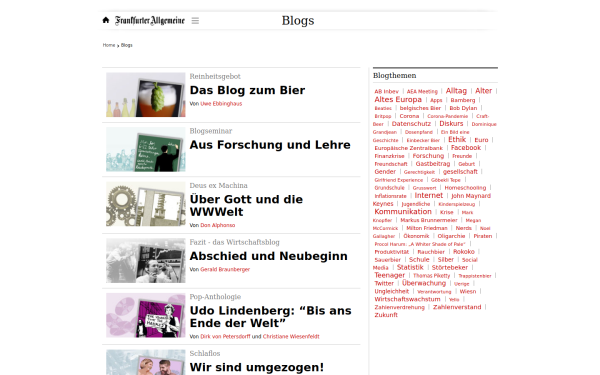The height and width of the screenshot is (375, 600).
Task: Select the Twitter tag
Action: coord(384,284)
